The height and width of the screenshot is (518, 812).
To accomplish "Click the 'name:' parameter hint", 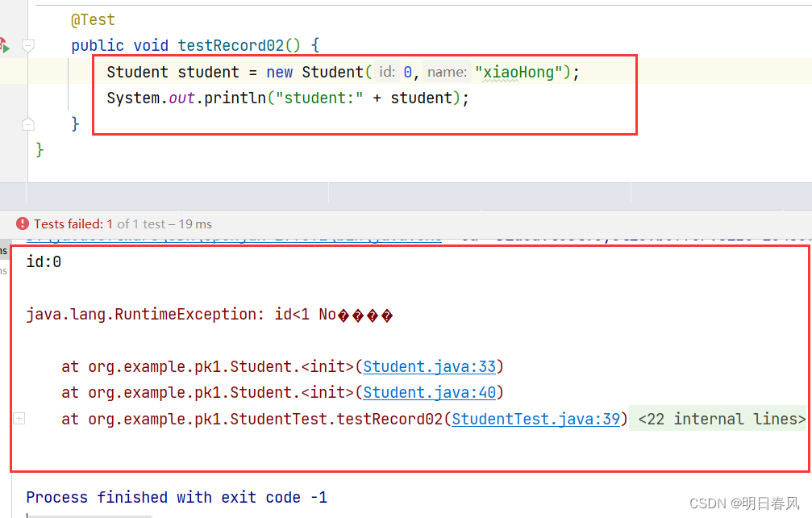I will coord(447,72).
